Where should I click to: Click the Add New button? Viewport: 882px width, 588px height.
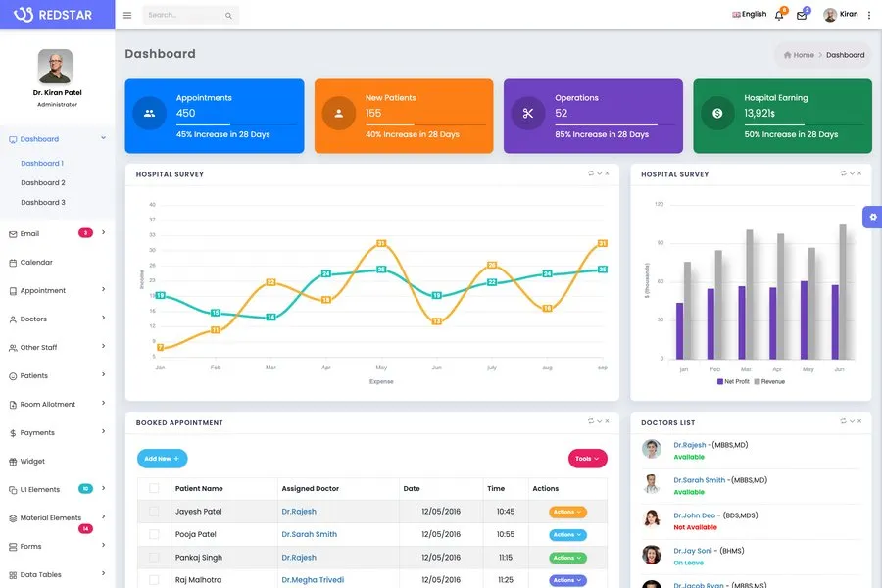click(162, 459)
